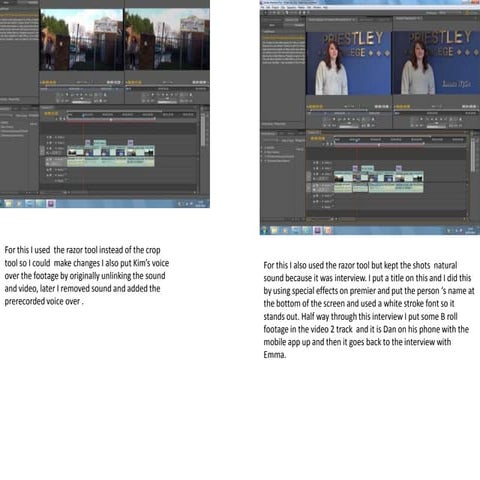Screen dimensions: 480x480
Task: Click timeline playhead in gate footage screenshot
Action: click(x=83, y=115)
